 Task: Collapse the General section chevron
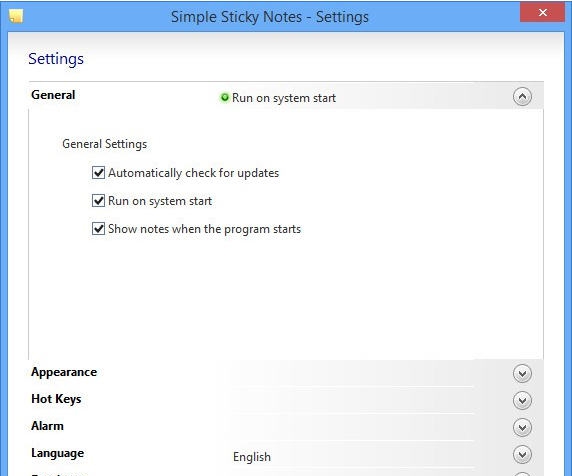[522, 97]
